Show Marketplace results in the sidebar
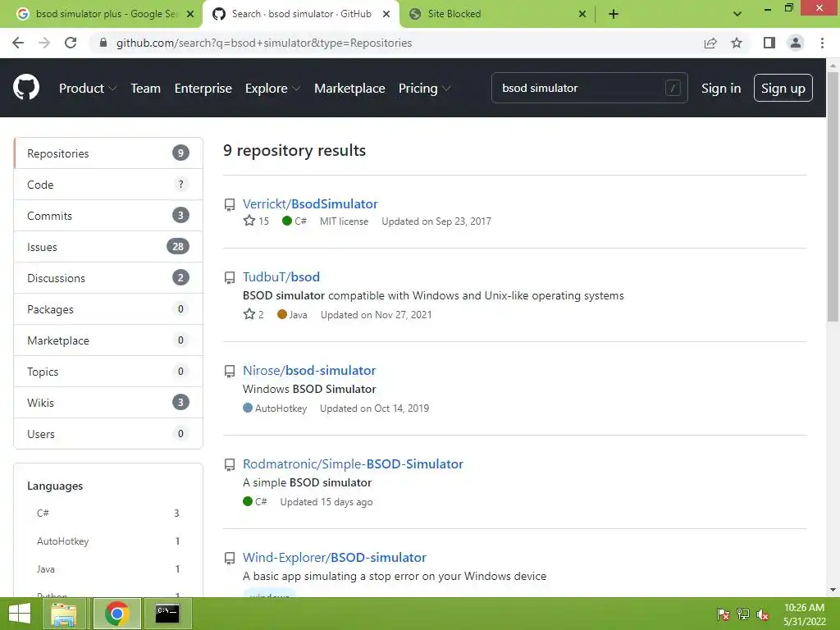Viewport: 840px width, 630px height. (x=108, y=340)
